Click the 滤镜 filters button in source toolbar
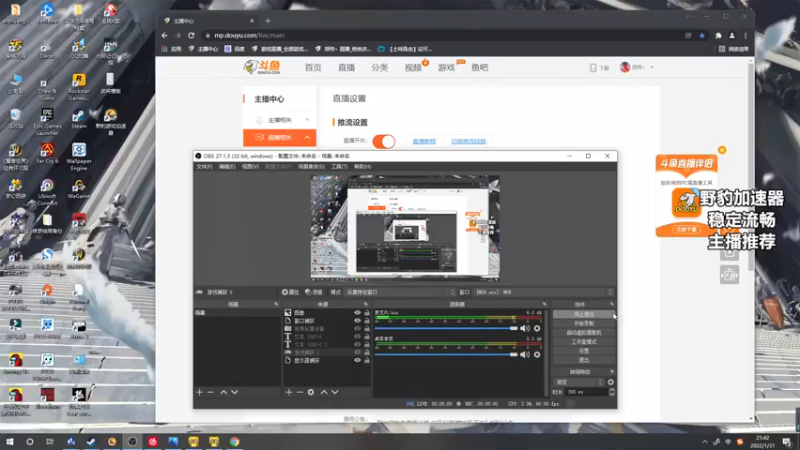Image resolution: width=800 pixels, height=450 pixels. click(314, 292)
